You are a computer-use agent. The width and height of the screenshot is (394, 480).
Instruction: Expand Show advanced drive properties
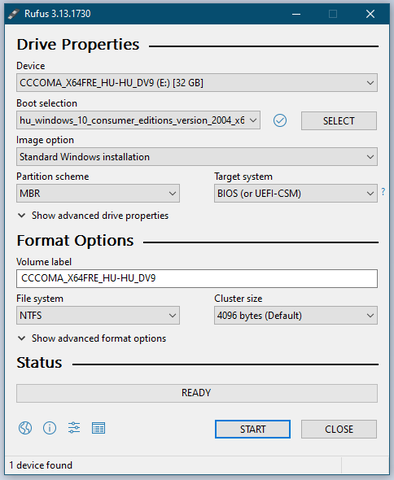93,216
